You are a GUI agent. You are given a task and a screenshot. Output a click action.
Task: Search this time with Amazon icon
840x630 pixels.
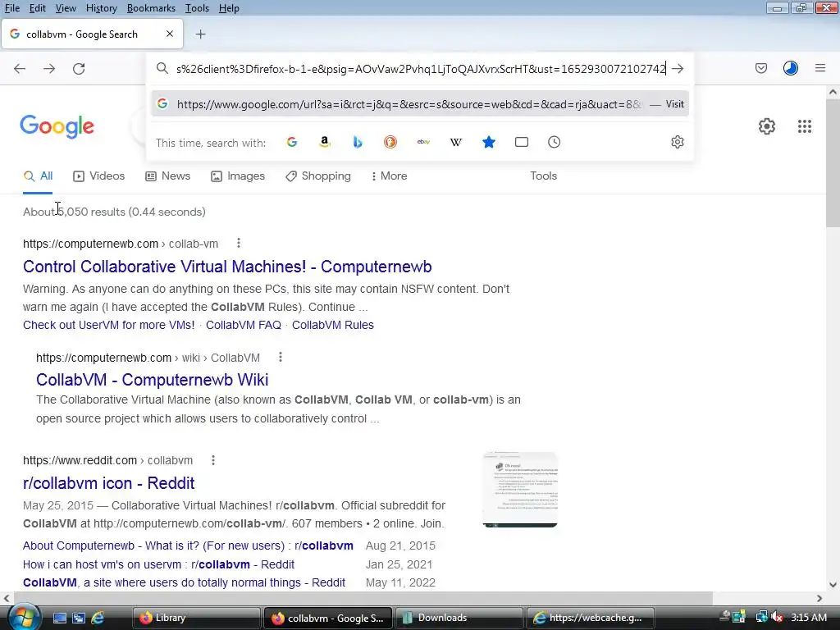pos(325,142)
